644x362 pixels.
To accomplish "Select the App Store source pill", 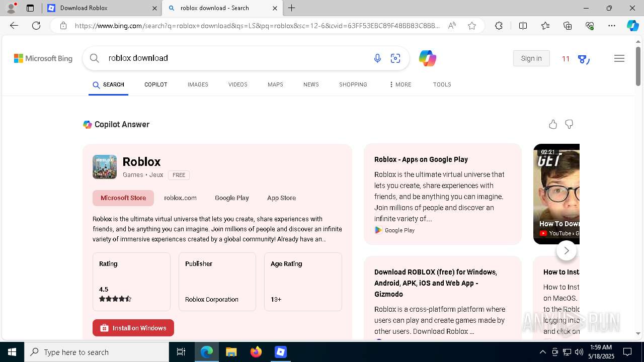I will pos(281,198).
